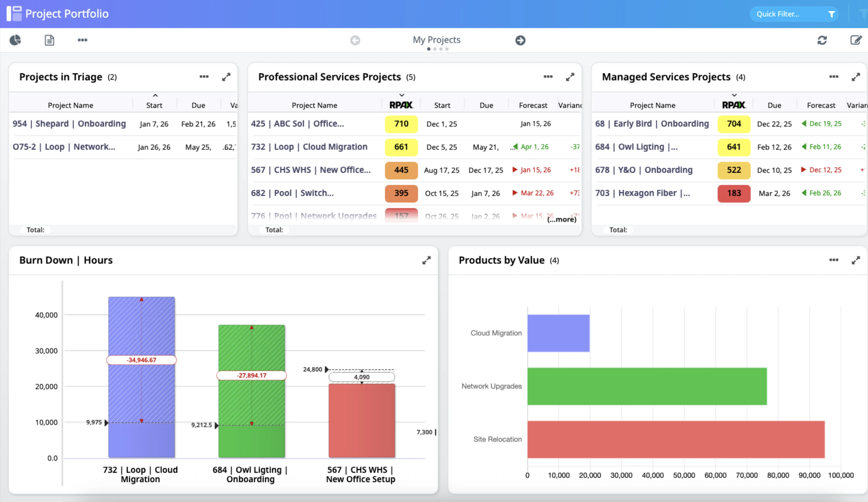This screenshot has height=502, width=868.
Task: Open Projects in Triage options menu
Action: pyautogui.click(x=204, y=77)
